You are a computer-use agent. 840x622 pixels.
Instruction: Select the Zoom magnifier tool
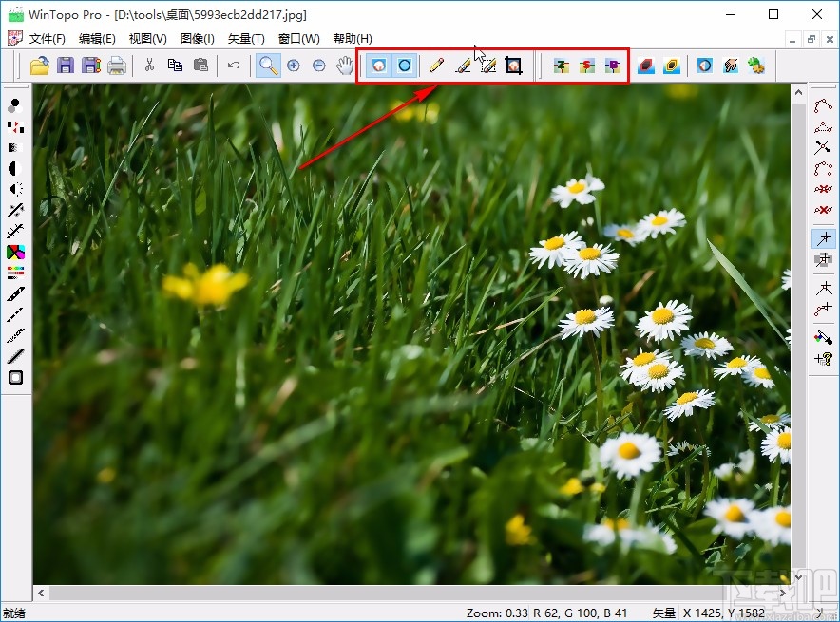[x=269, y=66]
